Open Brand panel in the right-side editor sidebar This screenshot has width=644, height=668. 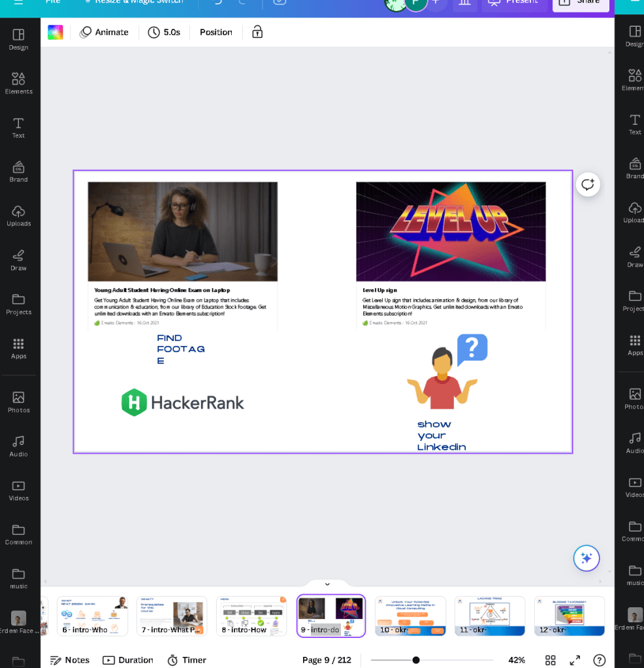click(x=634, y=168)
